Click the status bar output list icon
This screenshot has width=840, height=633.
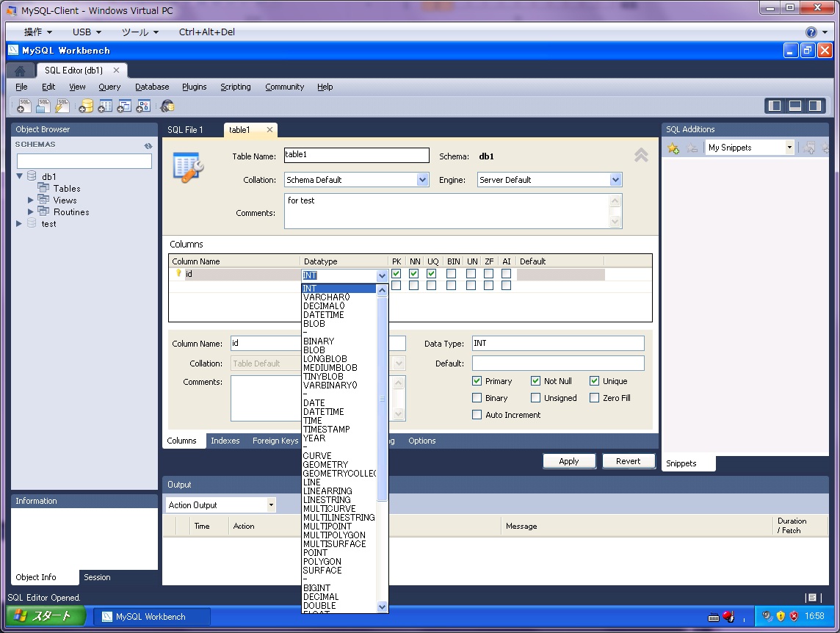click(812, 597)
